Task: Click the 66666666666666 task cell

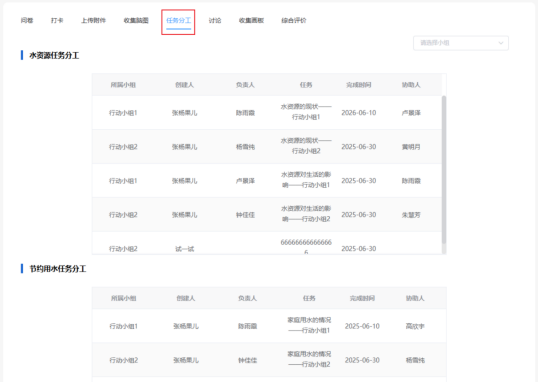Action: click(x=306, y=247)
